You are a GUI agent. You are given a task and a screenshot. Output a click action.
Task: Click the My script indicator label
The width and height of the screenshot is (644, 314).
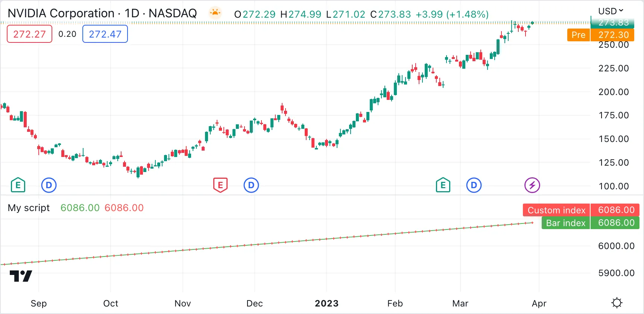tap(29, 208)
